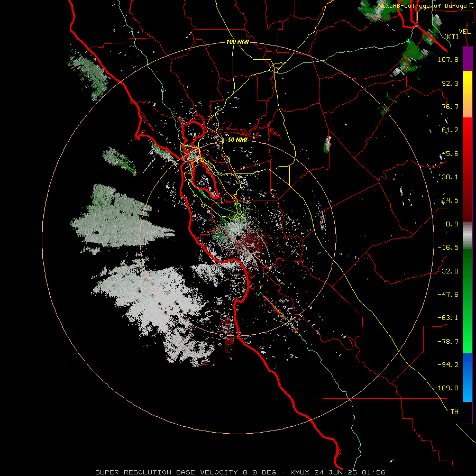Select the 45.6 velocity scale value
This screenshot has height=476, width=476.
(x=450, y=153)
